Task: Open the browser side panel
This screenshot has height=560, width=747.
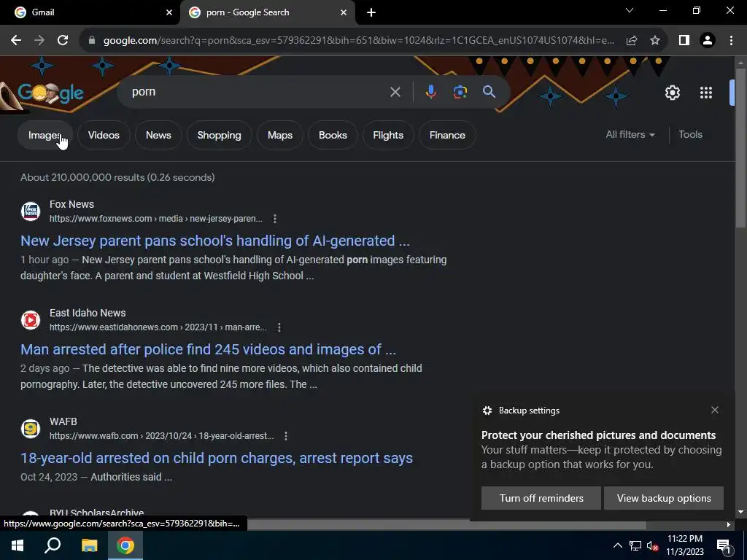Action: click(x=684, y=41)
